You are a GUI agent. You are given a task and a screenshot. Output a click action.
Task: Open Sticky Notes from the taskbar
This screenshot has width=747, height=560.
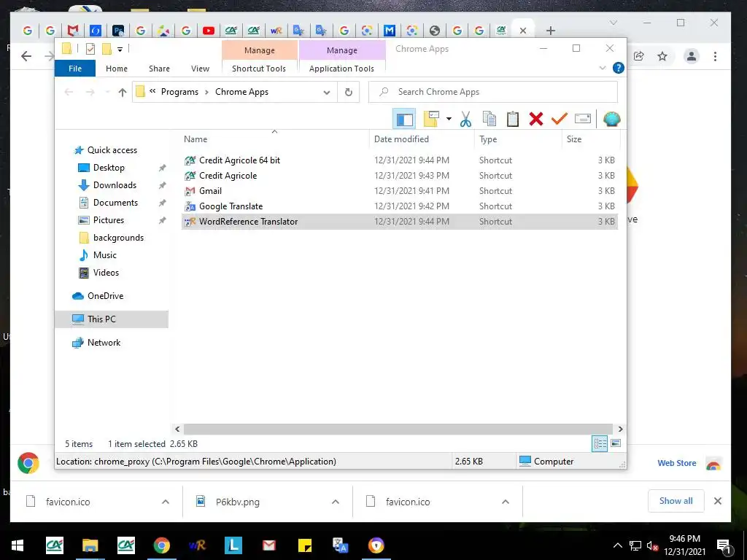pyautogui.click(x=304, y=545)
